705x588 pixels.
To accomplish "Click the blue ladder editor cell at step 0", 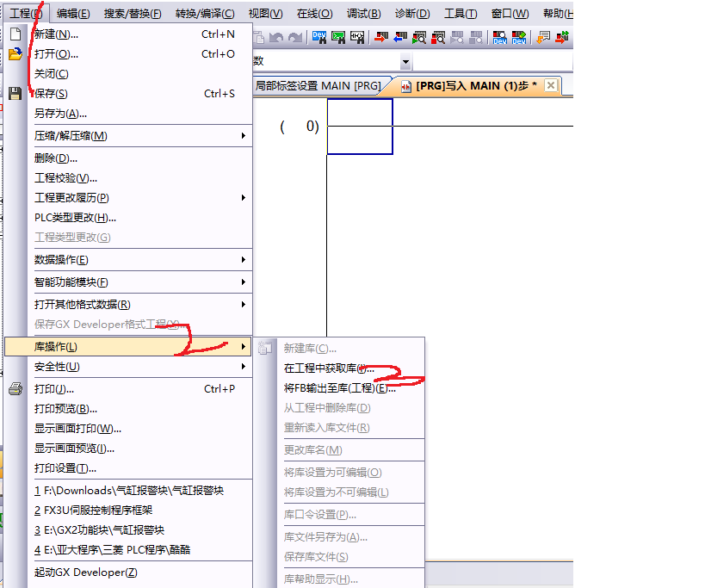I will click(360, 127).
